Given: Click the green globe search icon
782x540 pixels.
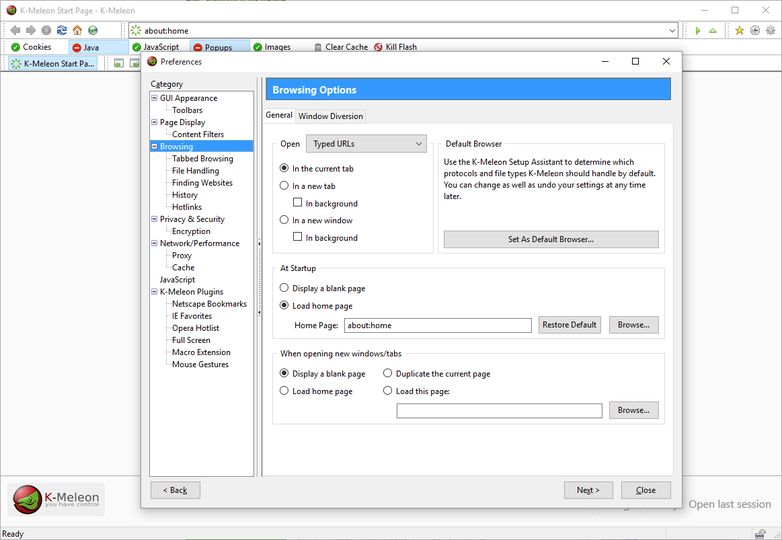Looking at the screenshot, I should pos(93,30).
